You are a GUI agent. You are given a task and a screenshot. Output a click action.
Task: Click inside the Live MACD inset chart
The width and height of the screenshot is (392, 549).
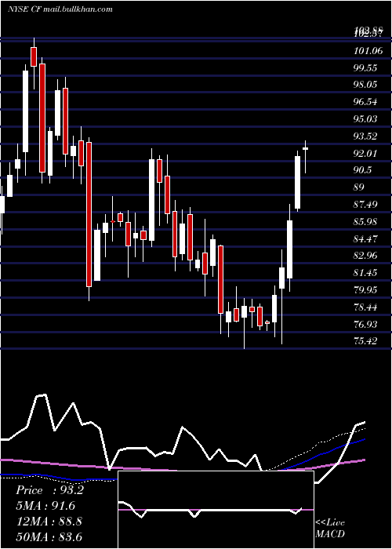point(216,510)
